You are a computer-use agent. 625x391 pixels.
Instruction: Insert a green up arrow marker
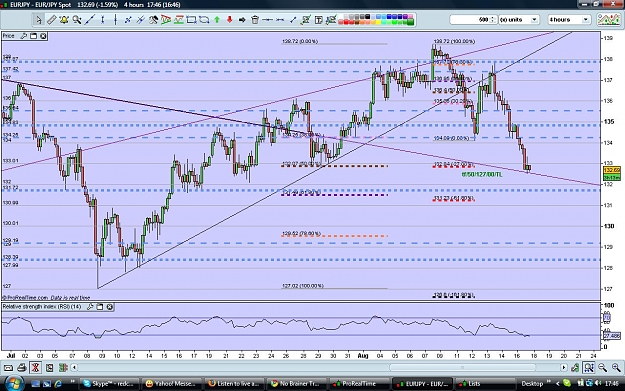[x=217, y=20]
